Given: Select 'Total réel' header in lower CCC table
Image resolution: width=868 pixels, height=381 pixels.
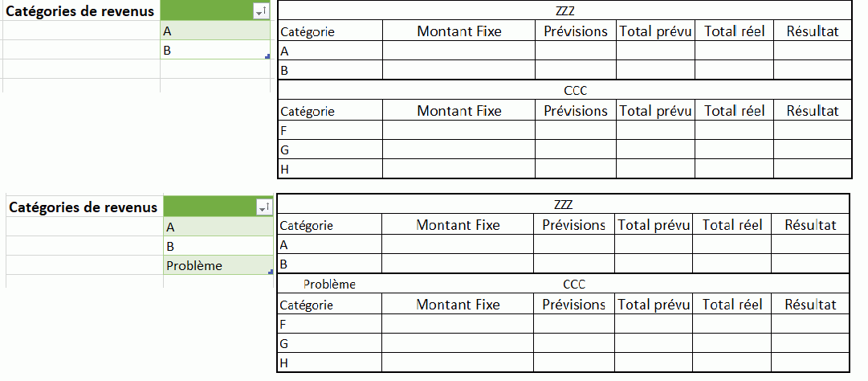Looking at the screenshot, I should 732,304.
